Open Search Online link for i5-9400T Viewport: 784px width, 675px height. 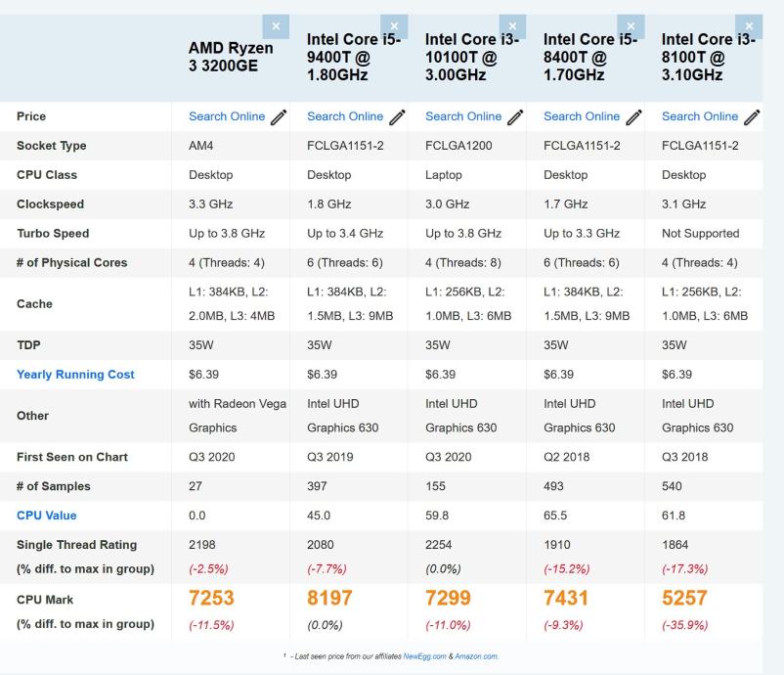(345, 116)
